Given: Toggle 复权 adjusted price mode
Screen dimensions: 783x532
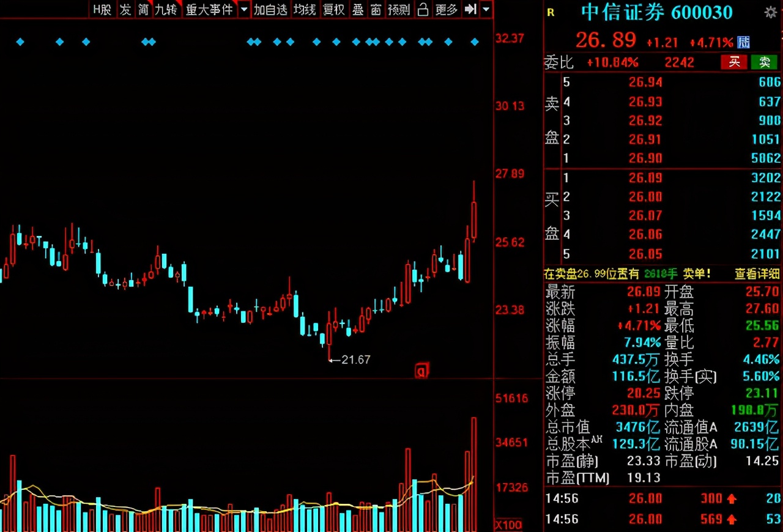Looking at the screenshot, I should (x=333, y=10).
